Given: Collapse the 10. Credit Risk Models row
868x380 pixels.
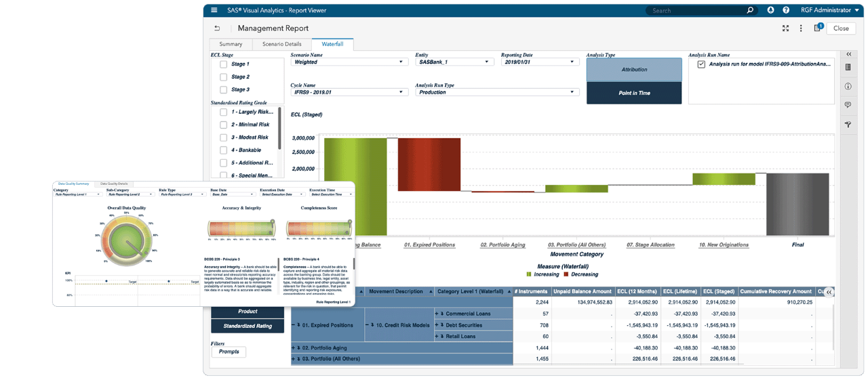Looking at the screenshot, I should [368, 325].
